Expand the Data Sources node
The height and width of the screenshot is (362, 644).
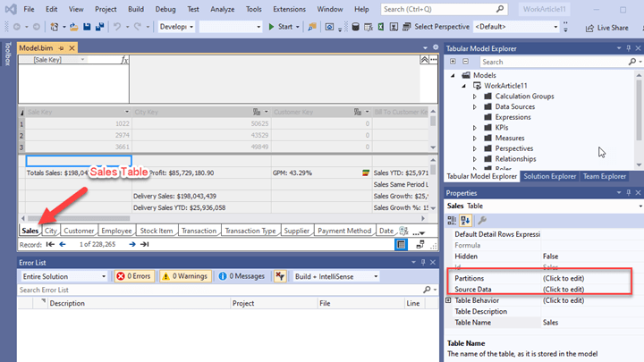tap(474, 106)
